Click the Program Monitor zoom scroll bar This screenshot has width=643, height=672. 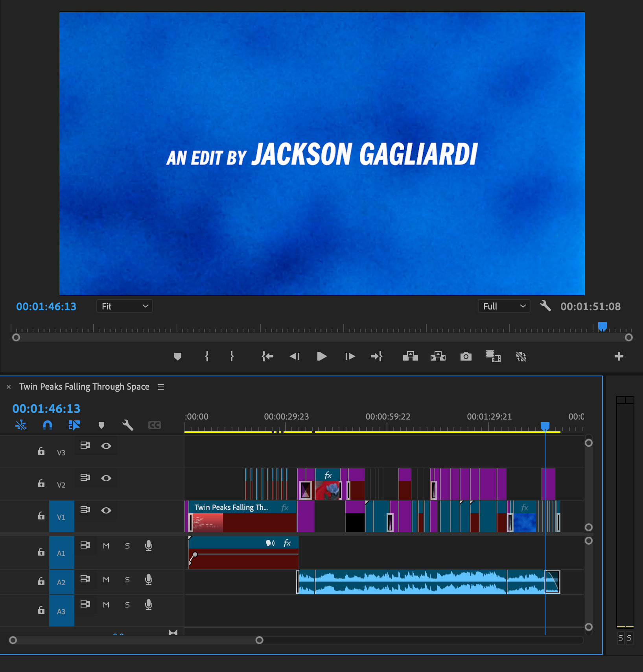(322, 337)
